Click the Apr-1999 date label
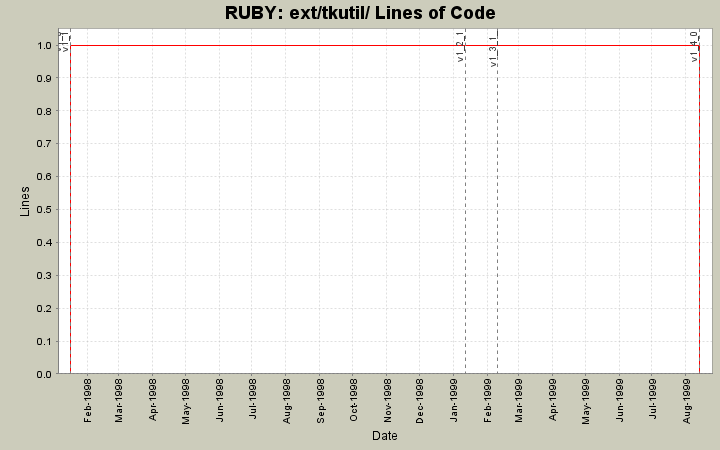Viewport: 720px width, 450px height. coord(552,399)
